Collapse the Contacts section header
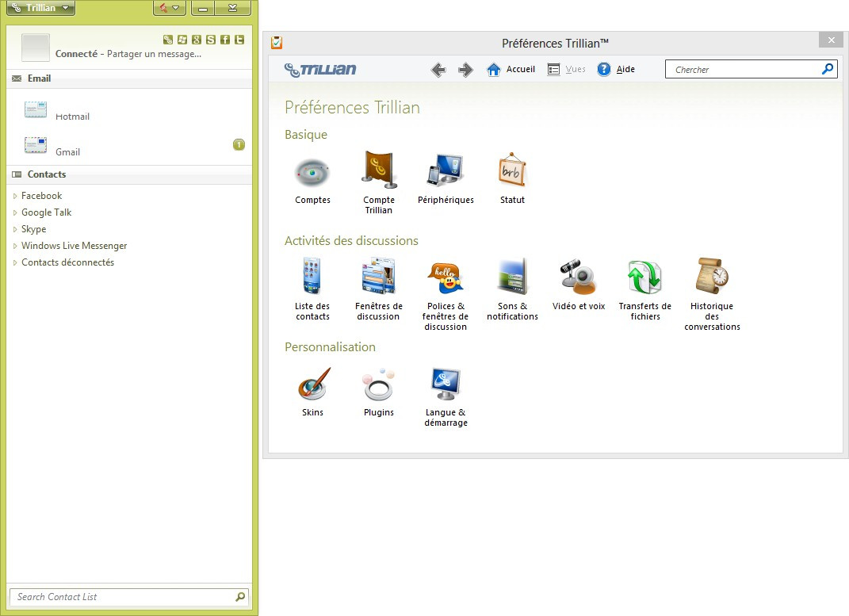Image resolution: width=849 pixels, height=616 pixels. [129, 174]
